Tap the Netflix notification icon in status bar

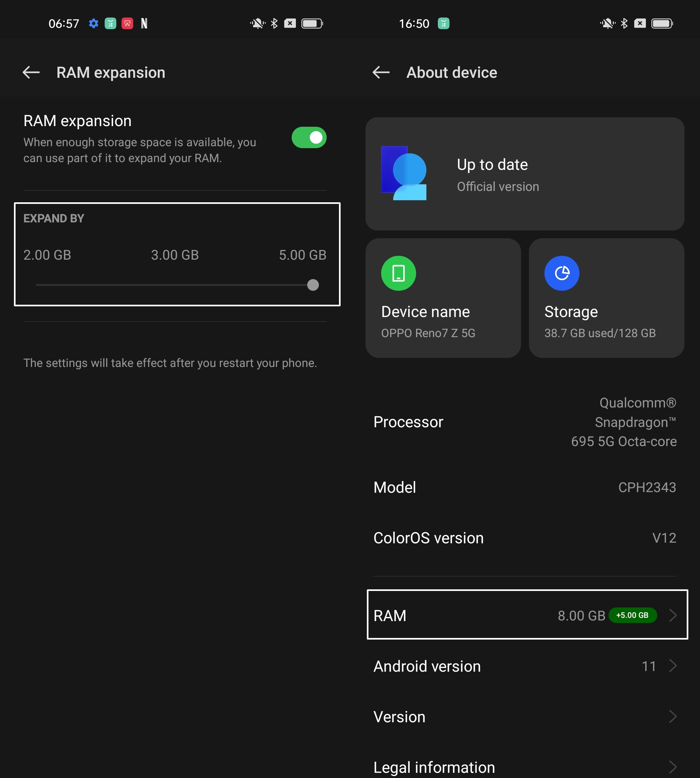pyautogui.click(x=144, y=23)
